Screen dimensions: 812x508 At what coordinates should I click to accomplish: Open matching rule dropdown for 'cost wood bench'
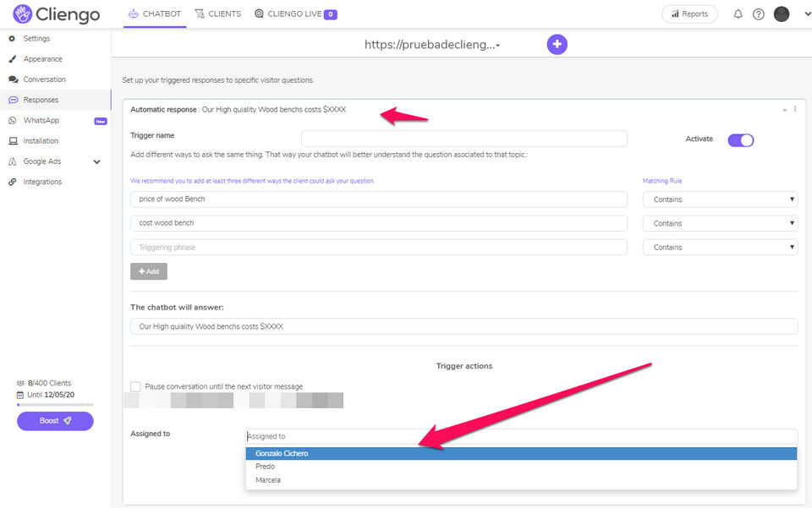(x=720, y=223)
